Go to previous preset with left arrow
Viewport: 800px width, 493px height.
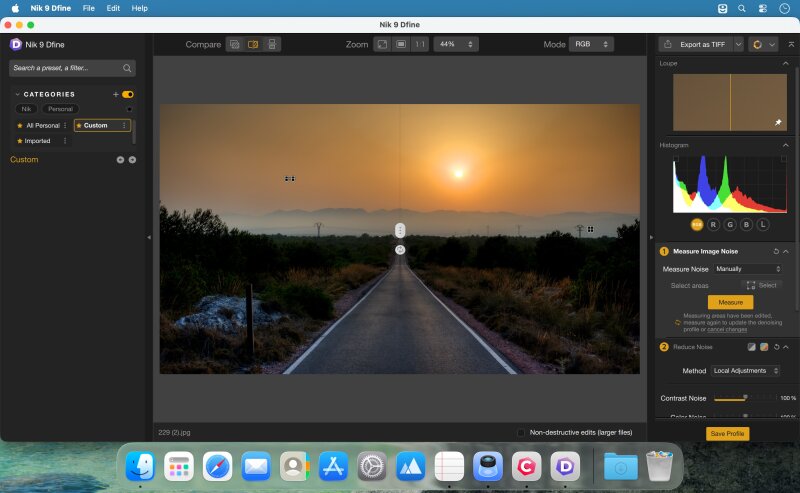tap(120, 160)
